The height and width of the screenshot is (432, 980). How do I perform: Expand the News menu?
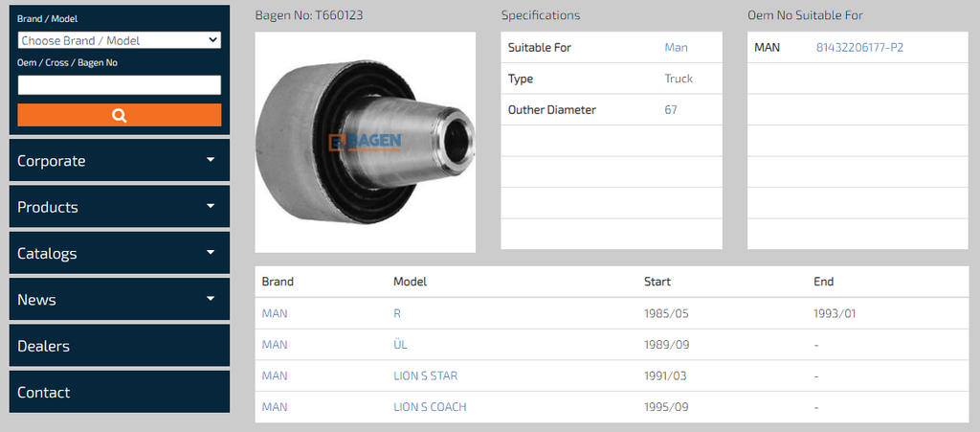120,300
